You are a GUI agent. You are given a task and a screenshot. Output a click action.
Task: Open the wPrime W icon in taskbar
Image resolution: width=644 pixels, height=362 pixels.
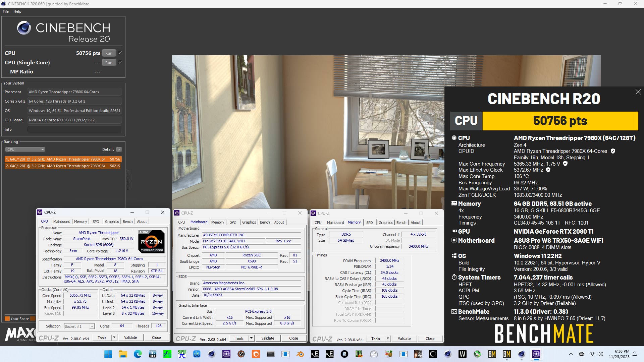click(462, 354)
